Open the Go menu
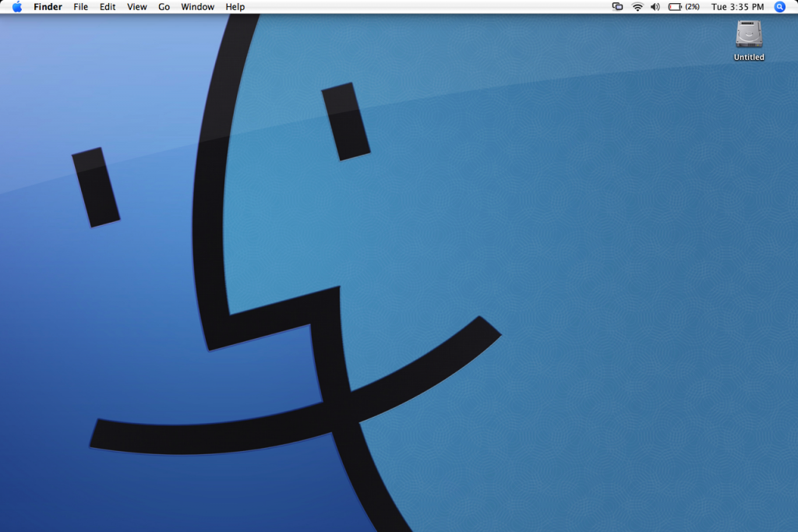Screen dimensions: 798x532 pyautogui.click(x=164, y=6)
